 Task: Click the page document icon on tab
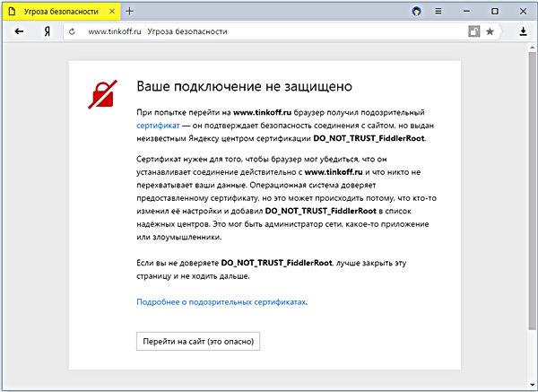tap(12, 12)
